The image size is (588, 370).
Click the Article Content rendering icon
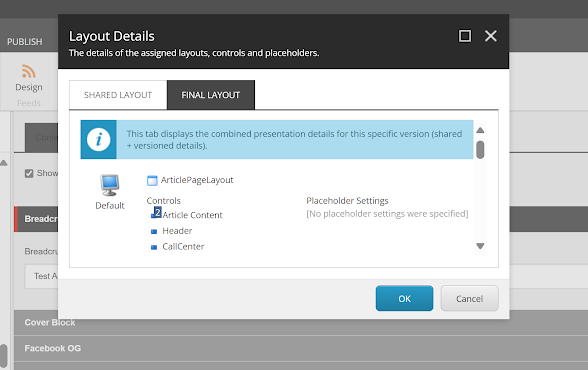pos(156,213)
